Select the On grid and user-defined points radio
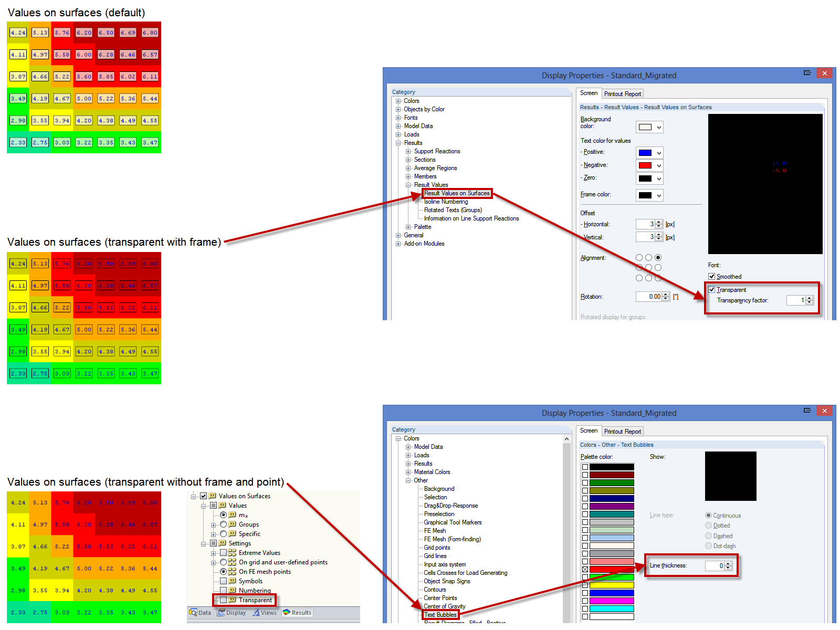The height and width of the screenshot is (630, 840). pyautogui.click(x=224, y=562)
